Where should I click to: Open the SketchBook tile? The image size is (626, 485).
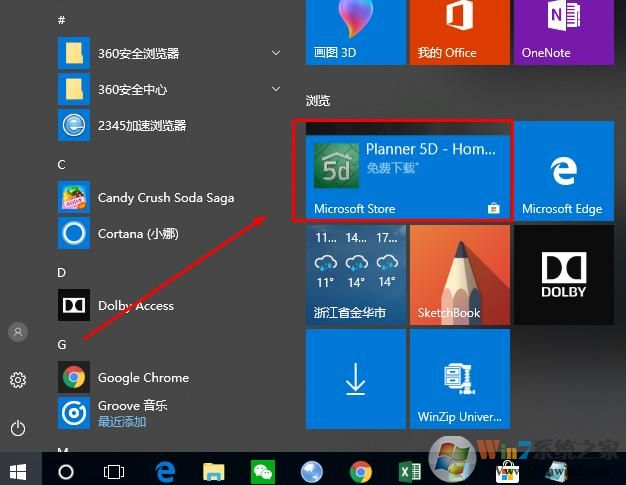coord(460,275)
